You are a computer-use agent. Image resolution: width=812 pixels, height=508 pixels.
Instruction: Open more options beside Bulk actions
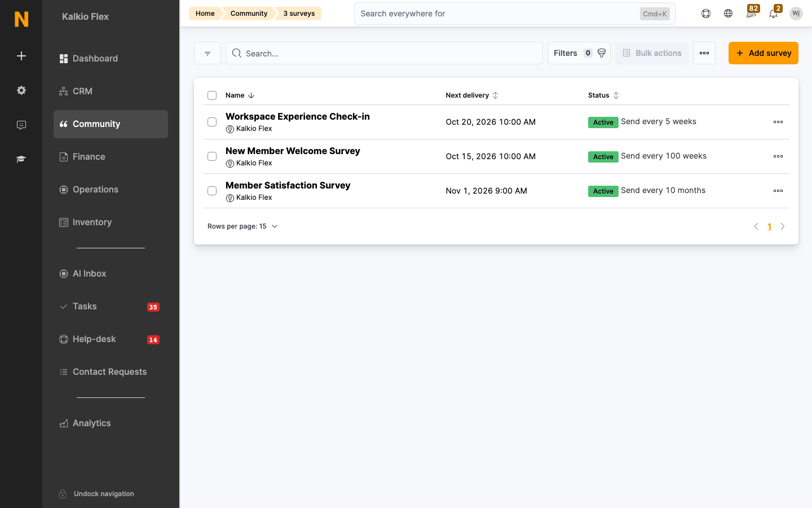(x=704, y=53)
